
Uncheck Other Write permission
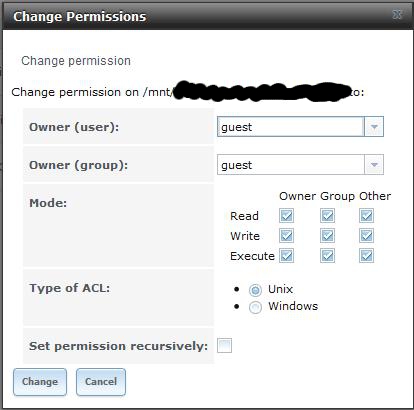click(x=366, y=236)
